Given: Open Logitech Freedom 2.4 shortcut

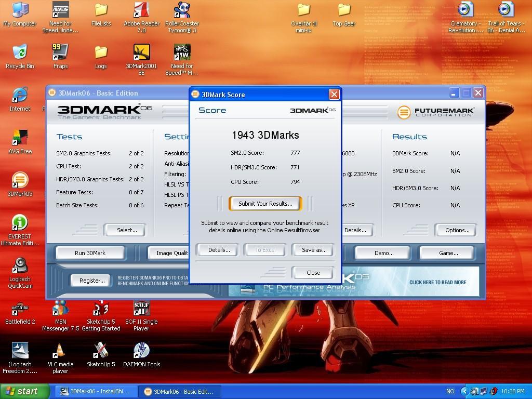Looking at the screenshot, I should [20, 358].
